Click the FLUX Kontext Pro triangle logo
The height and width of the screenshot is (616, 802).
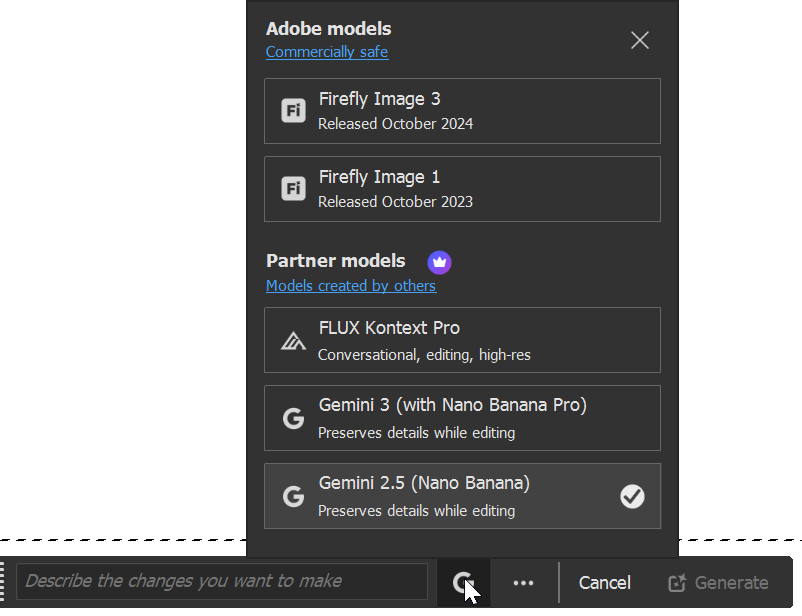[293, 341]
